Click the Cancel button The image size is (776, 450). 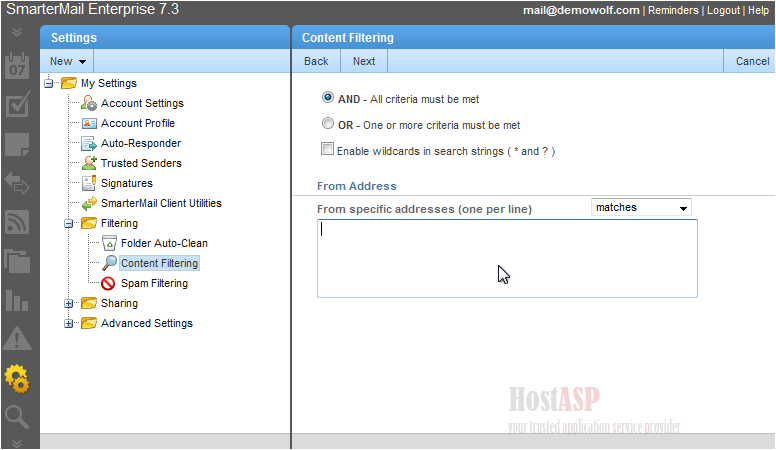click(x=752, y=61)
